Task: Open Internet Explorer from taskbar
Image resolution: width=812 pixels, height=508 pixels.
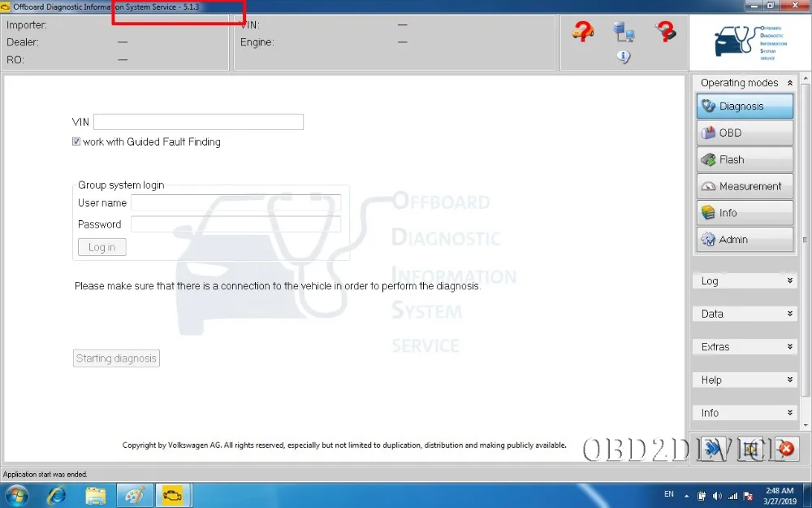Action: pyautogui.click(x=57, y=496)
